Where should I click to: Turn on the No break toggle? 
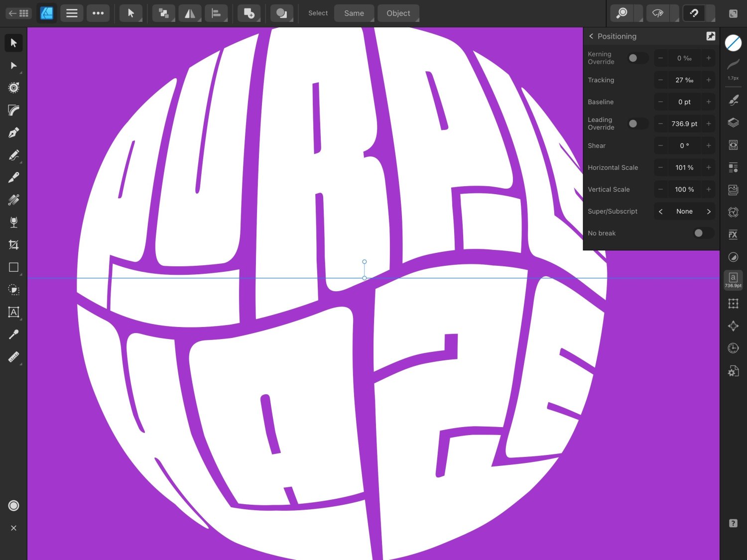pos(703,233)
